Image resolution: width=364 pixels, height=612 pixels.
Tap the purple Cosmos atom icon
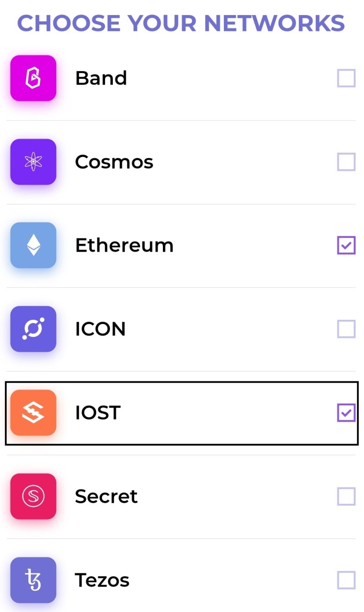coord(33,162)
